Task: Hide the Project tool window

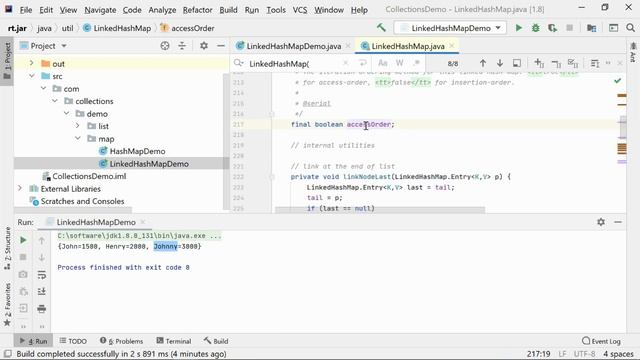Action: click(x=221, y=46)
